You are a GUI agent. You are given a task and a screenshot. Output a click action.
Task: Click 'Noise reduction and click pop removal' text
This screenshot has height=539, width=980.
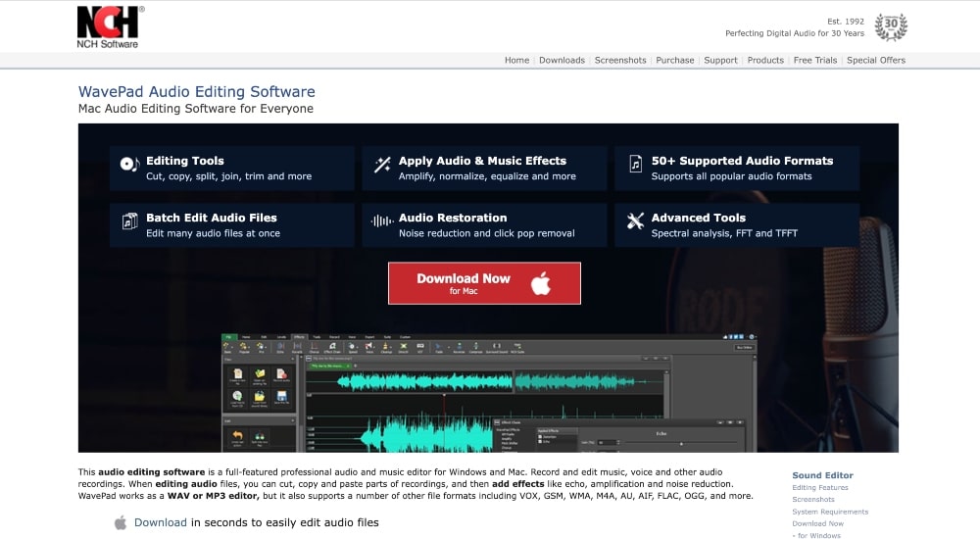[x=486, y=233]
